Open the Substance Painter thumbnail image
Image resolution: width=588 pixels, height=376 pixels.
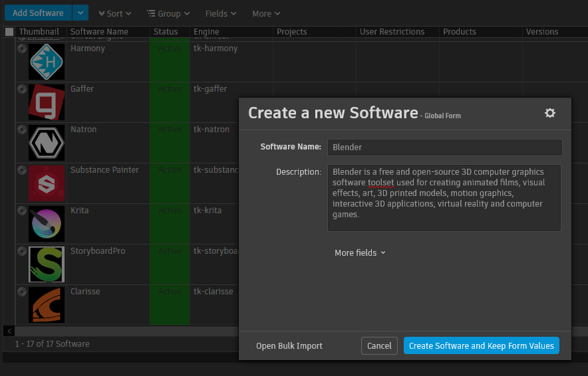pos(47,183)
